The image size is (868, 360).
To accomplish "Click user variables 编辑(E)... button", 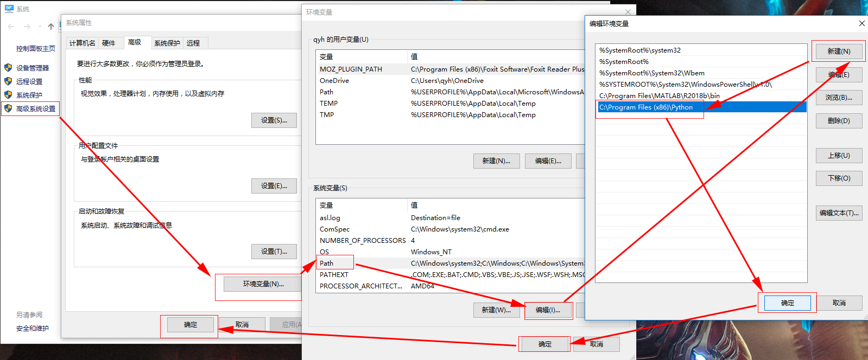I will (x=548, y=161).
